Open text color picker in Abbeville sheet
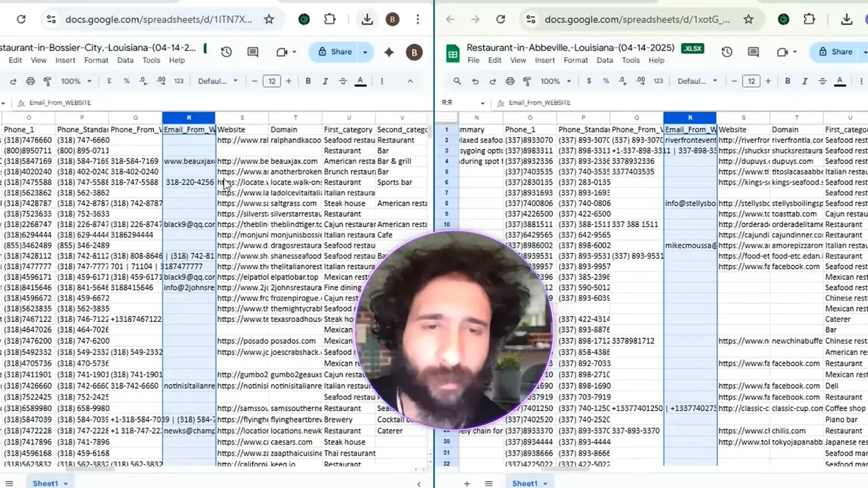 tap(840, 81)
